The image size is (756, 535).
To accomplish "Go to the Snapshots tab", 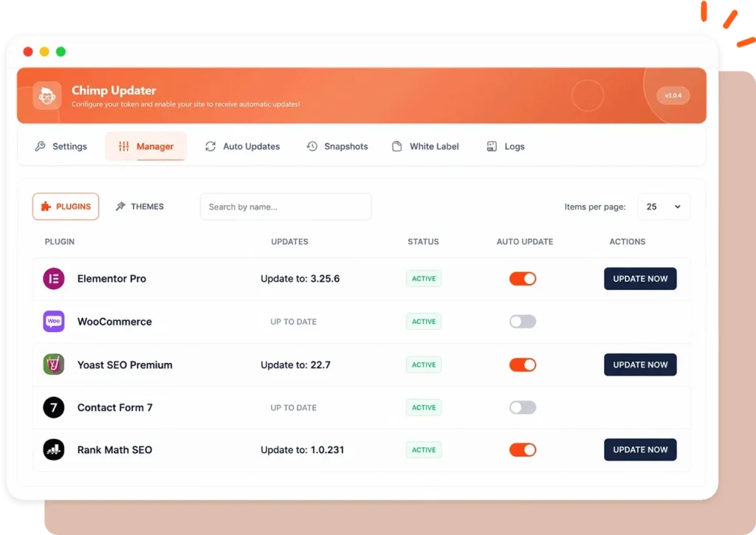I will pyautogui.click(x=337, y=147).
